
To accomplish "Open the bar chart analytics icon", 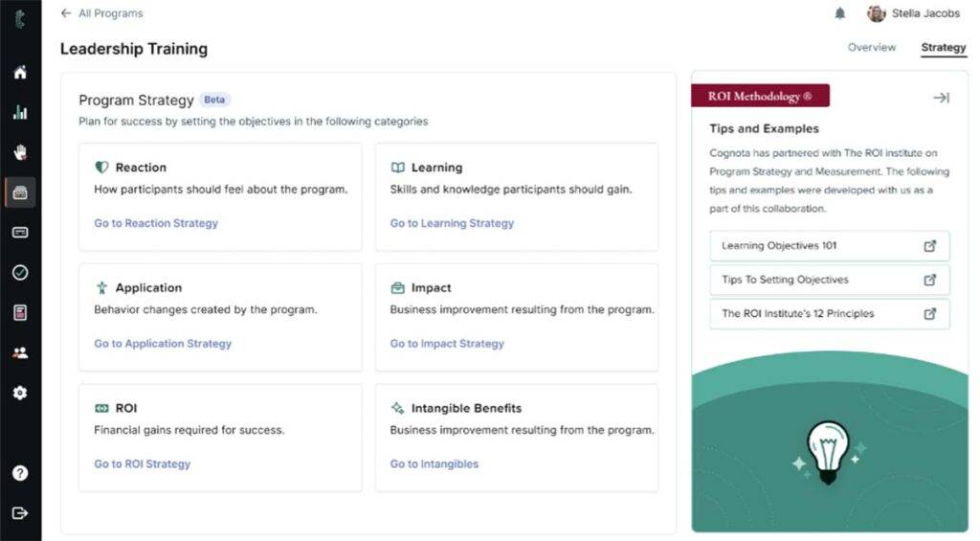I will coord(20,112).
